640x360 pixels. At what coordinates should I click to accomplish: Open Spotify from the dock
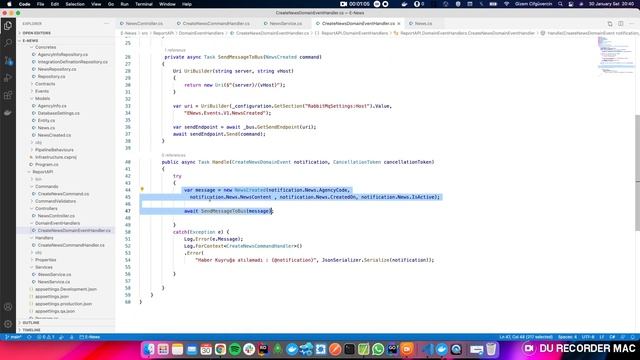click(x=235, y=349)
